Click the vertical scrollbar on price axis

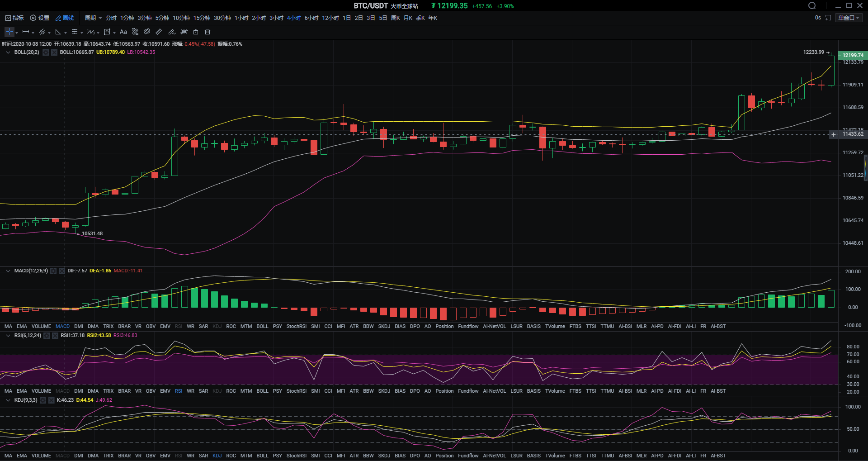point(866,168)
